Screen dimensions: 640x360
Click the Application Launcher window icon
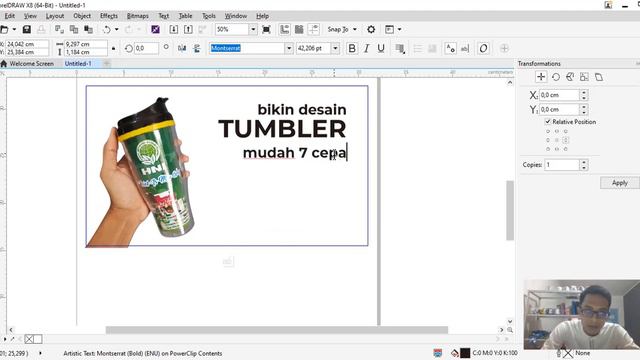(389, 29)
